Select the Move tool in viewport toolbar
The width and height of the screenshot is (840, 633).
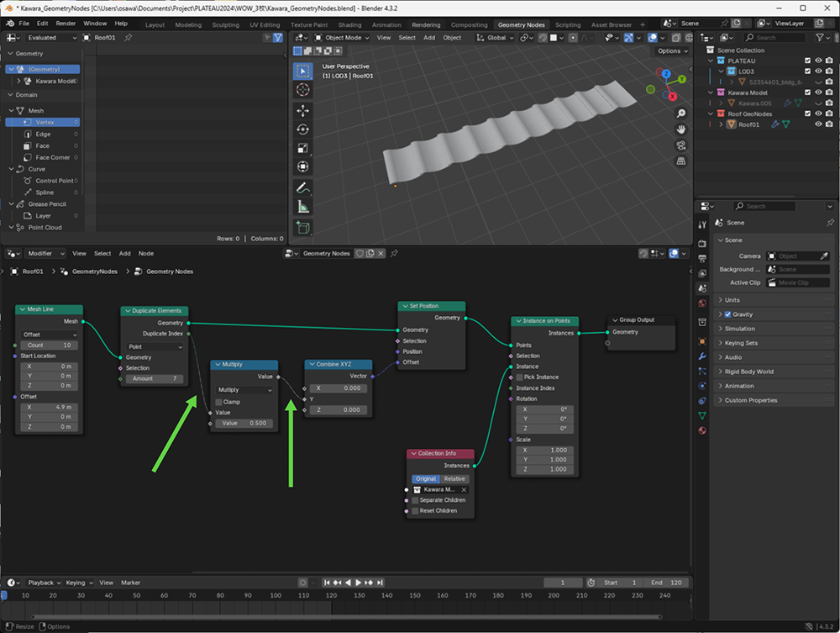pos(303,111)
